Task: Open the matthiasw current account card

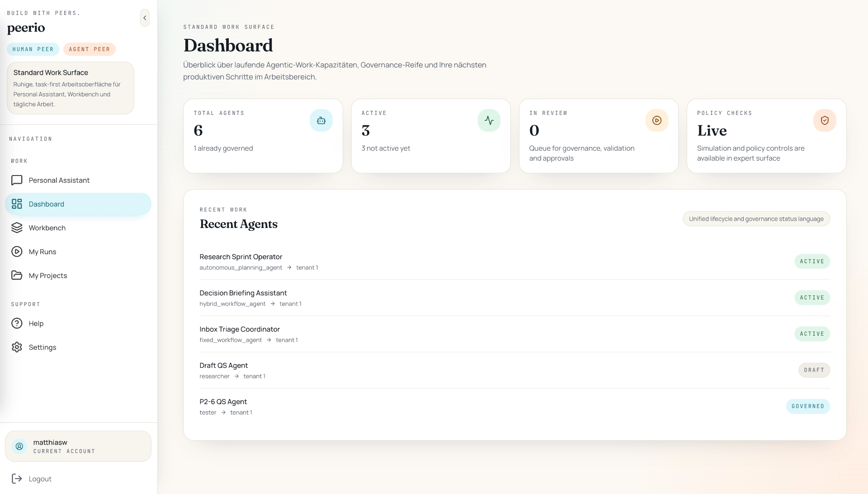Action: pyautogui.click(x=78, y=446)
